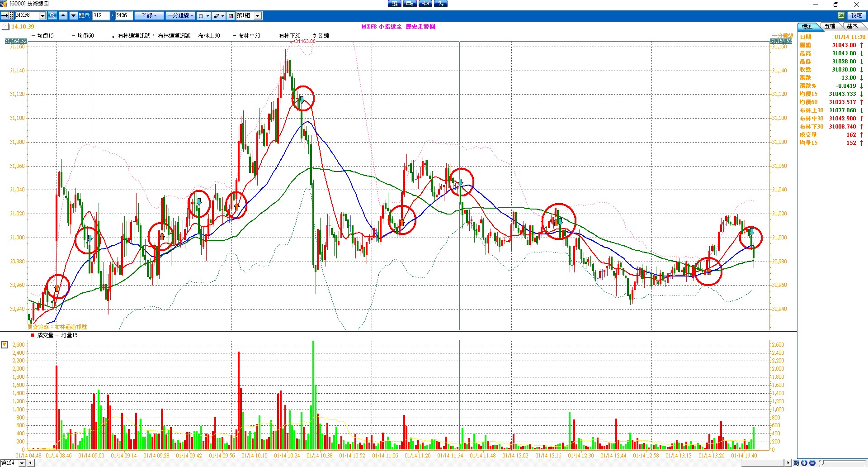Click the eraser tool icon
Image resolution: width=868 pixels, height=467 pixels.
[216, 16]
